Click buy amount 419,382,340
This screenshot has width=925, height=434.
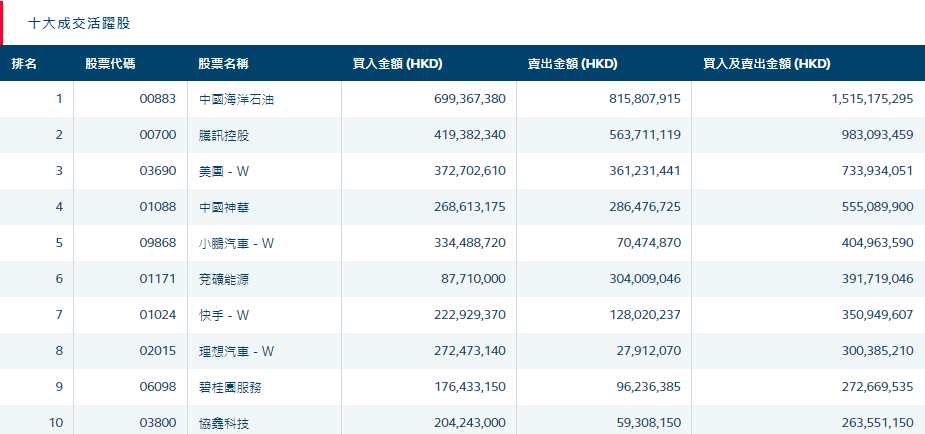pos(468,135)
